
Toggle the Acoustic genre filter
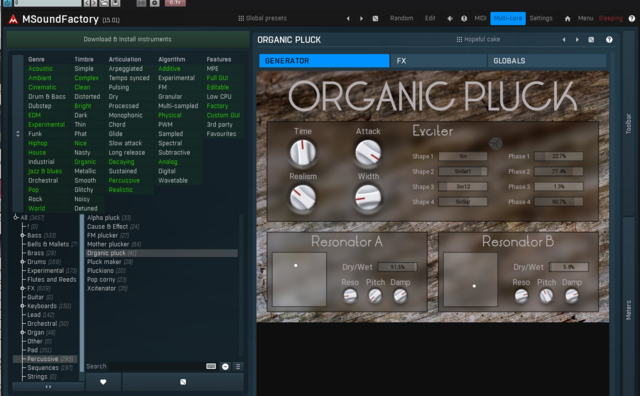pos(40,69)
